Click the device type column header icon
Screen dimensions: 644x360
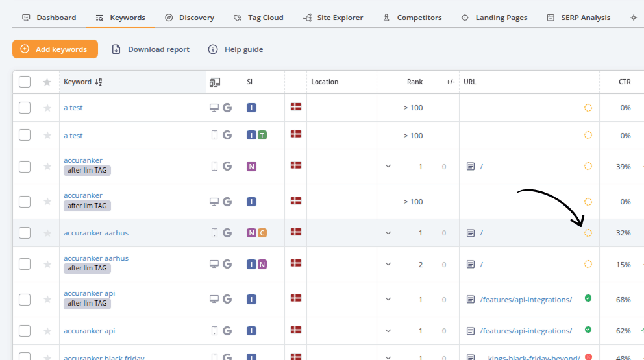215,82
